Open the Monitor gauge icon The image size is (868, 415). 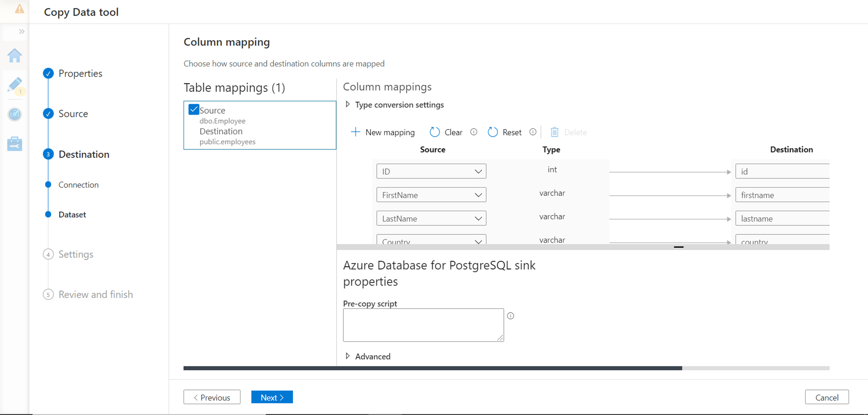tap(15, 114)
